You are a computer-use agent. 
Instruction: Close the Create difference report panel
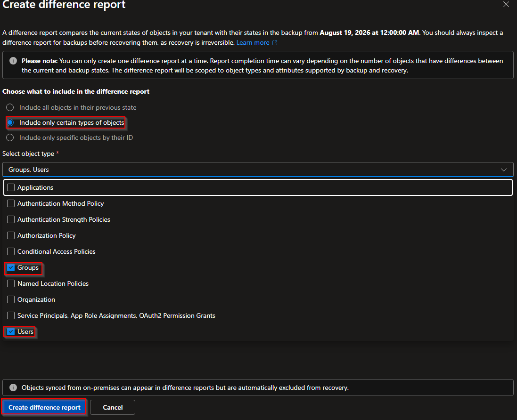point(506,4)
